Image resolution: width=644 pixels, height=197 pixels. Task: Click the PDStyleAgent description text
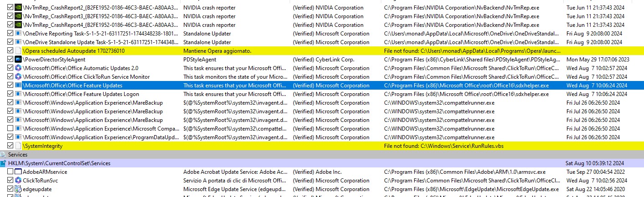pos(200,60)
